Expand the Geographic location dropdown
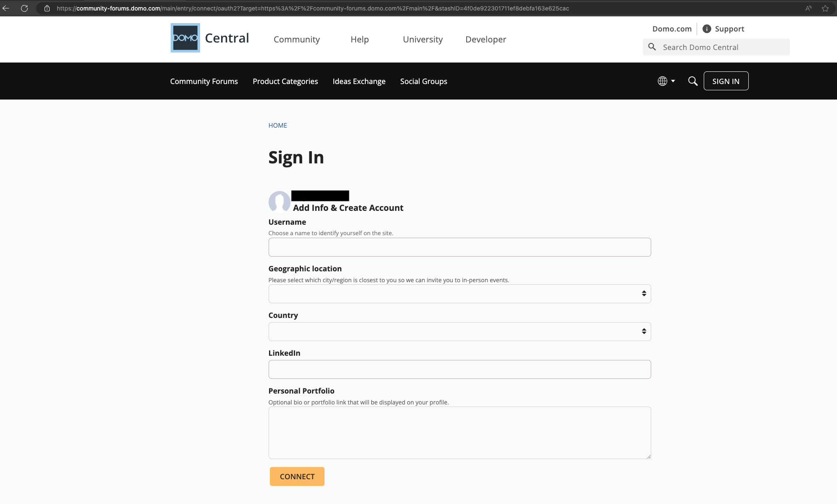Image resolution: width=837 pixels, height=504 pixels. tap(459, 294)
